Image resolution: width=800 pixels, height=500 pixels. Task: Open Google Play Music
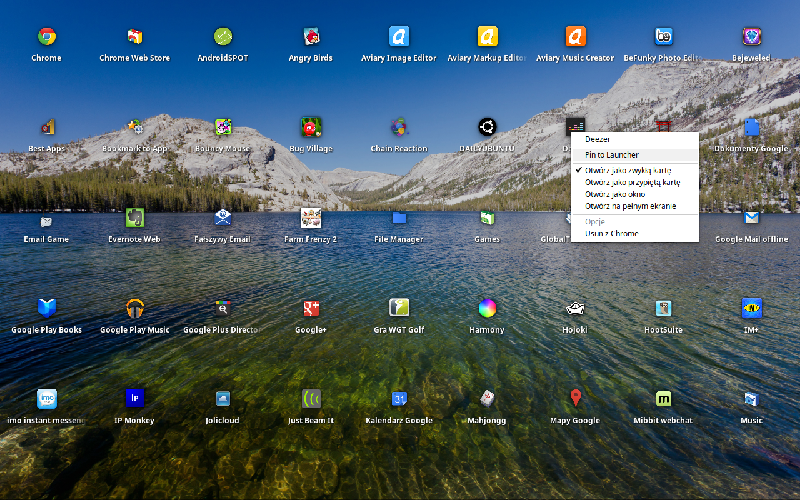[x=135, y=308]
